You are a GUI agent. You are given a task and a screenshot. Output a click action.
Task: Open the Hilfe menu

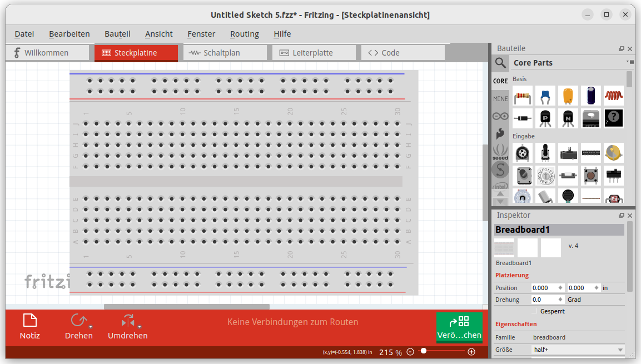click(282, 34)
